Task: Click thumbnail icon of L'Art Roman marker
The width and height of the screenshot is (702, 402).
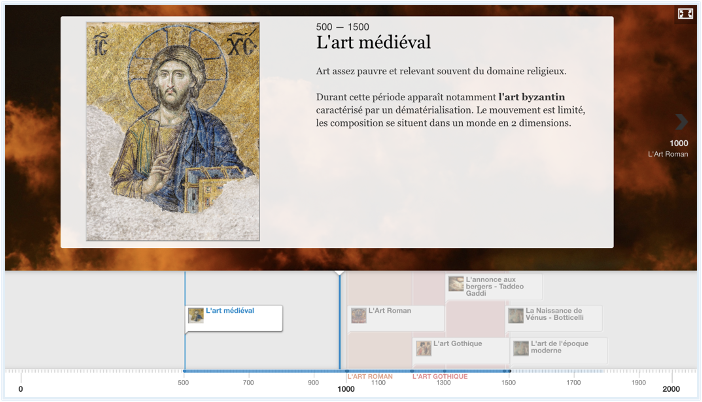Action: pos(358,315)
